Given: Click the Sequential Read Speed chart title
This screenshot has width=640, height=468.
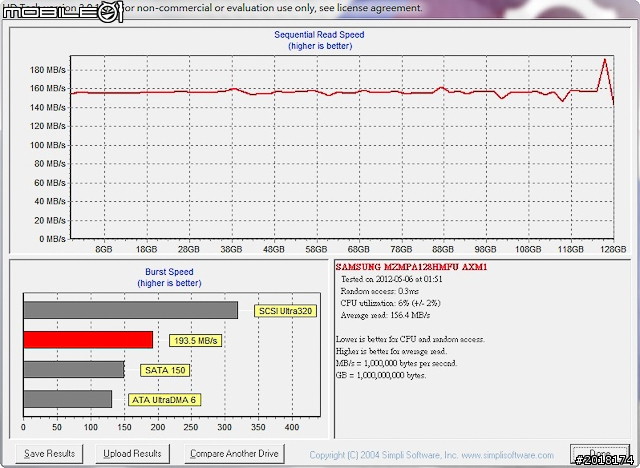Looking at the screenshot, I should click(x=319, y=34).
